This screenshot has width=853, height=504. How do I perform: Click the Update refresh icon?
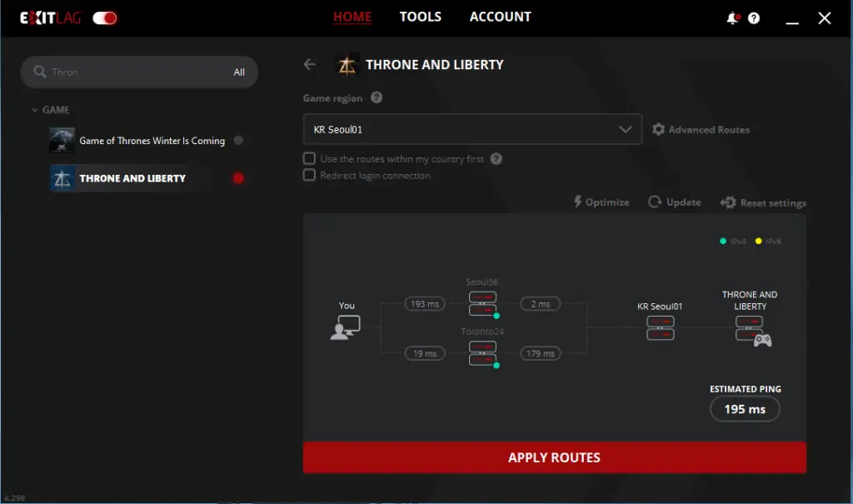click(x=655, y=202)
